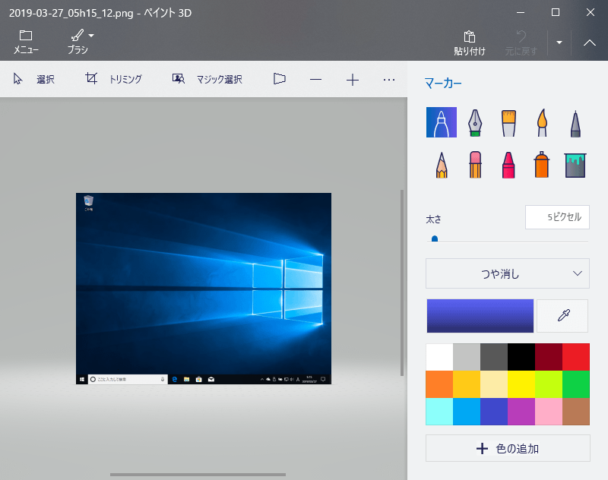Select the Fill bucket tool

575,165
